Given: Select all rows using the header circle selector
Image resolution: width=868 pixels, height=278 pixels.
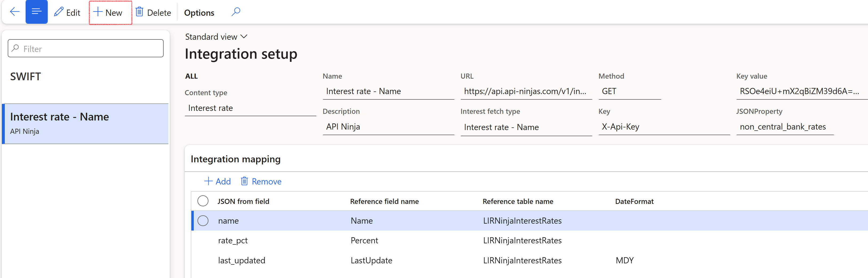Looking at the screenshot, I should pyautogui.click(x=203, y=200).
